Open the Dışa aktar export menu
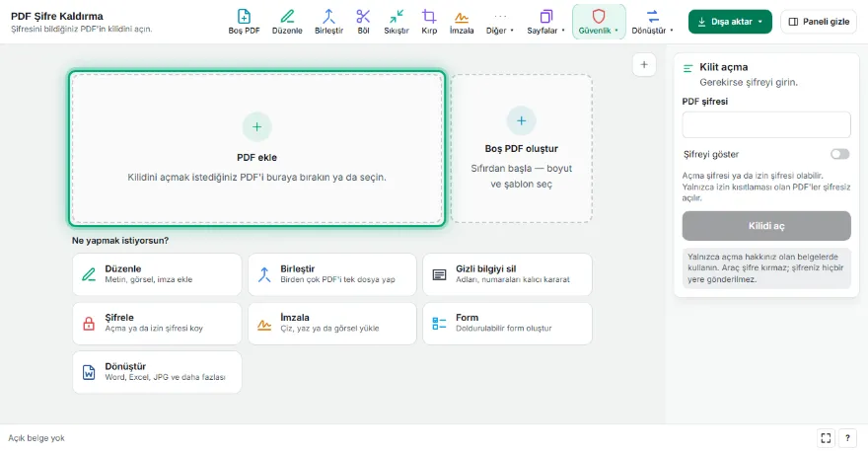The height and width of the screenshot is (451, 868). point(730,22)
